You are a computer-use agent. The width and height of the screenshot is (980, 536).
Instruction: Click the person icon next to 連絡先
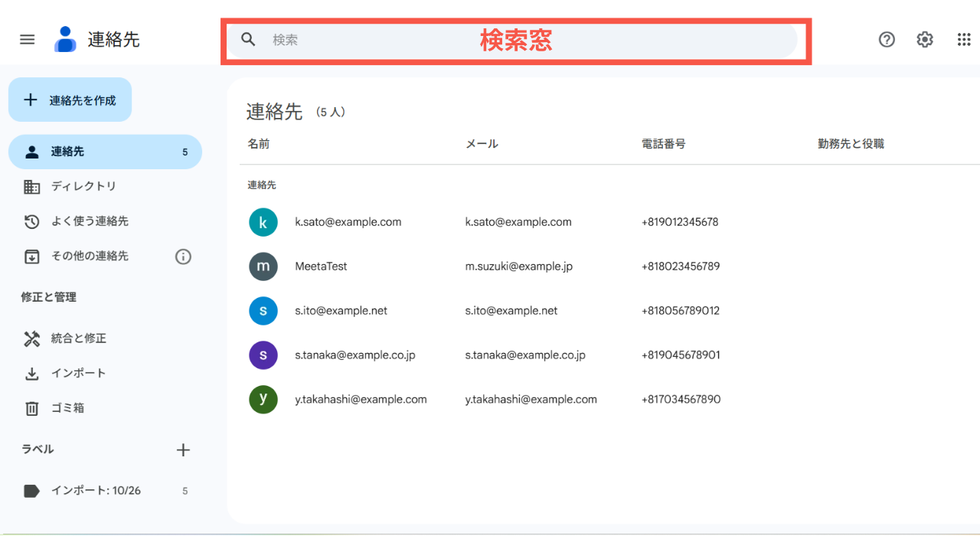31,152
